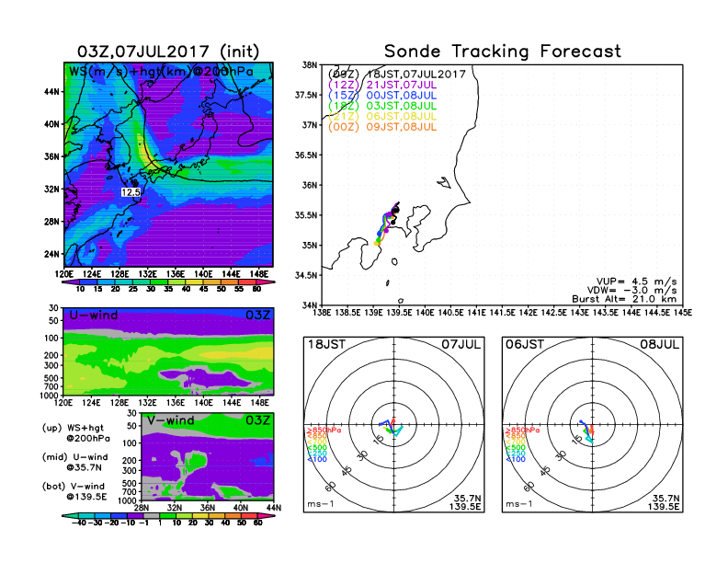
Task: Click the "VUP= 4.5 m/s" value
Action: pos(636,281)
